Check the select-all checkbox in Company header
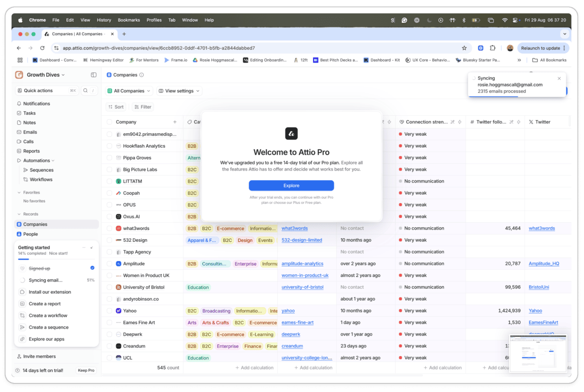Image resolution: width=584 pixels, height=392 pixels. click(109, 122)
